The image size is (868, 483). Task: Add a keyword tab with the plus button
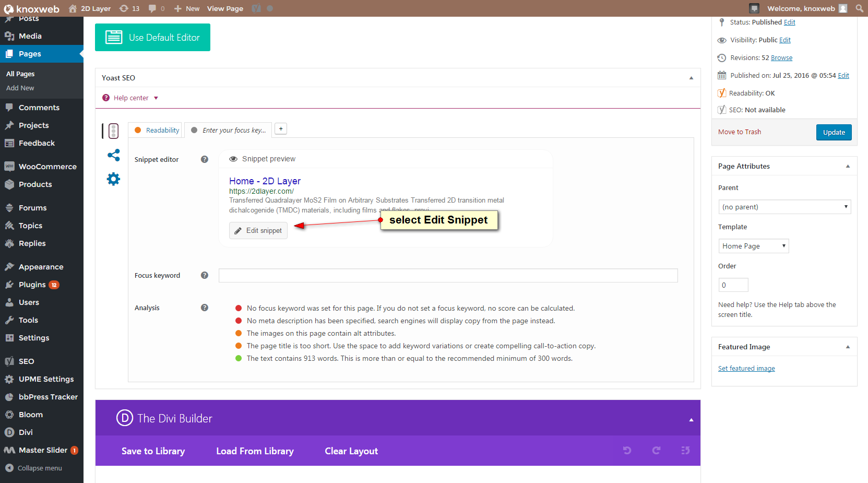pos(281,129)
